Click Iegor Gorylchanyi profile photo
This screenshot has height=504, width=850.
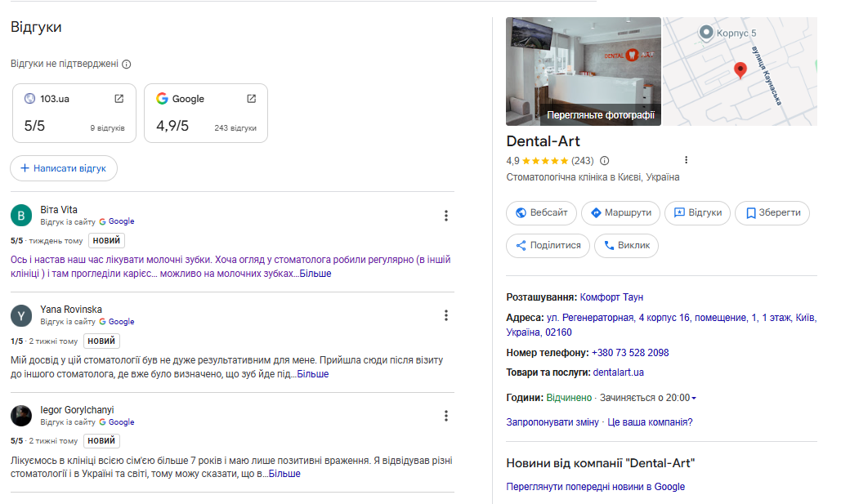pos(21,416)
